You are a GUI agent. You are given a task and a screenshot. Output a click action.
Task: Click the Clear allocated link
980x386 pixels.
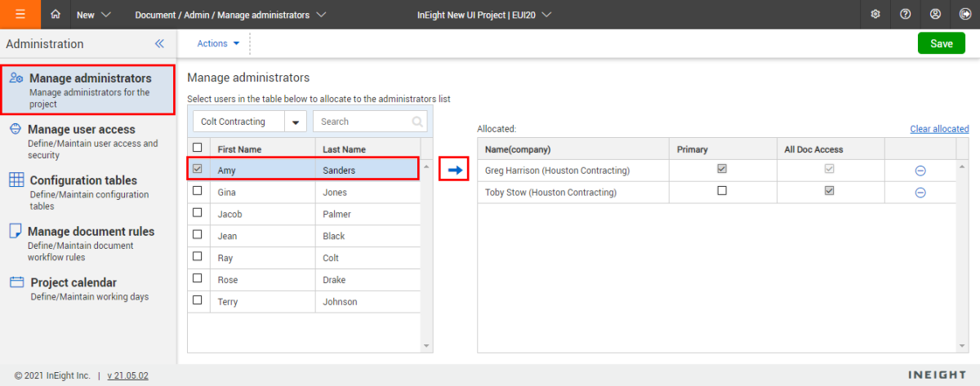pyautogui.click(x=939, y=129)
